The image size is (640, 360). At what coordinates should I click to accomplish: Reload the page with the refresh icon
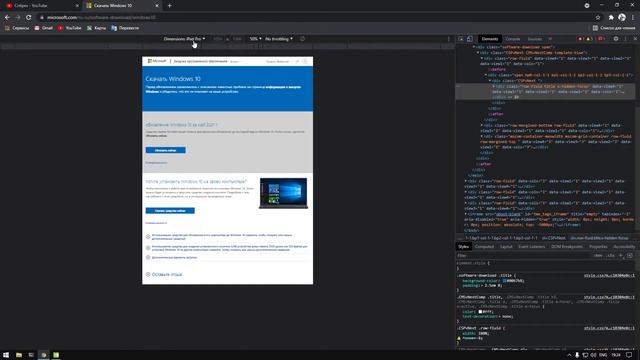29,18
